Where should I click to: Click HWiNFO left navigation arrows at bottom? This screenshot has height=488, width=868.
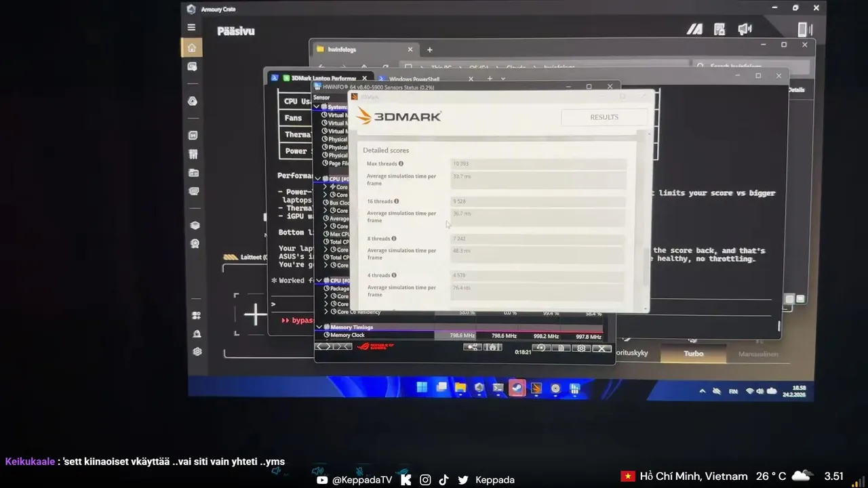[x=325, y=346]
